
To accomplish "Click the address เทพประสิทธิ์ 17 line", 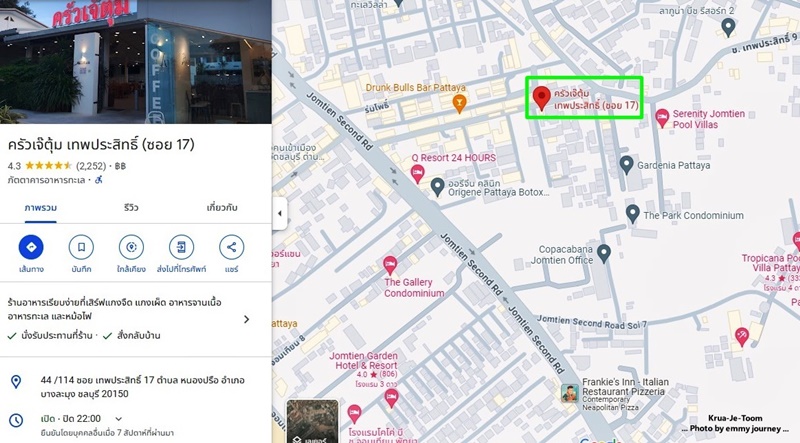I will 142,387.
